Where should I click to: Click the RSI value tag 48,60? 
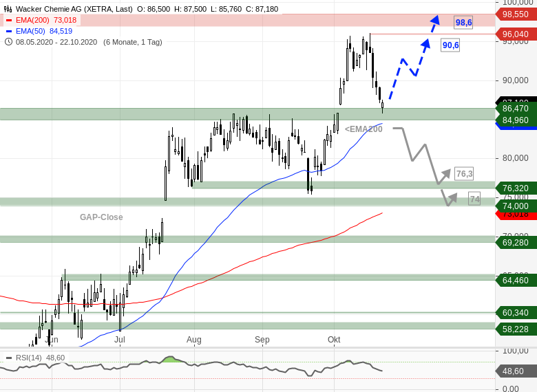tap(516, 371)
